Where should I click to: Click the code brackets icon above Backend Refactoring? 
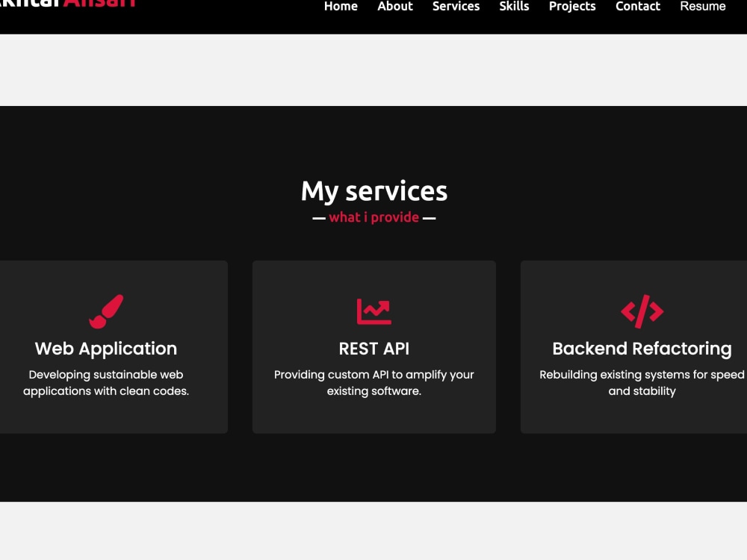click(642, 311)
